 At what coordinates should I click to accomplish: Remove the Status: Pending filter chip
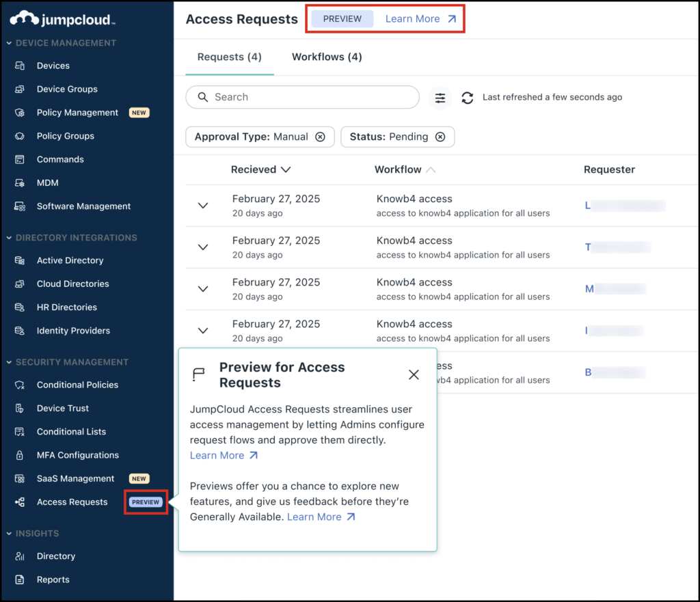tap(440, 137)
